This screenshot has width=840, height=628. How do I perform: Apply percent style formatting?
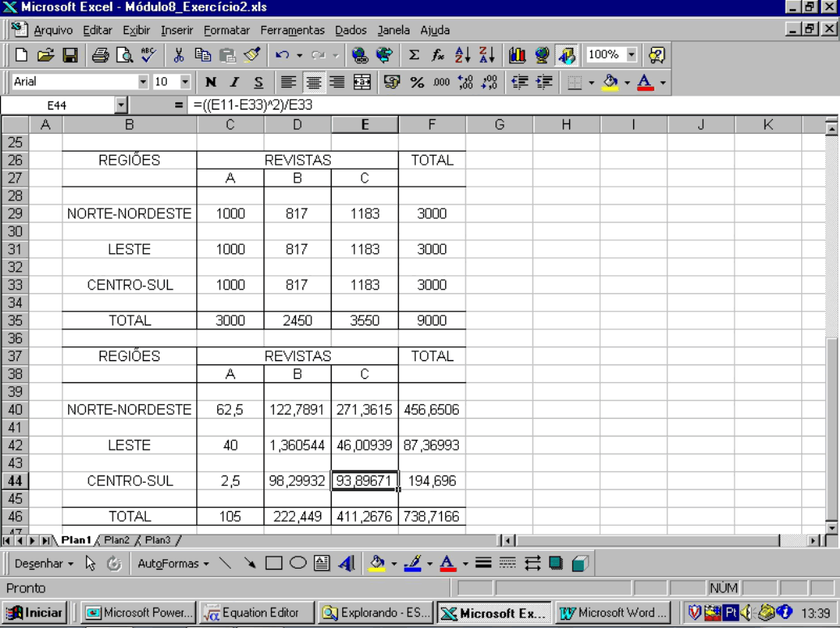tap(418, 82)
